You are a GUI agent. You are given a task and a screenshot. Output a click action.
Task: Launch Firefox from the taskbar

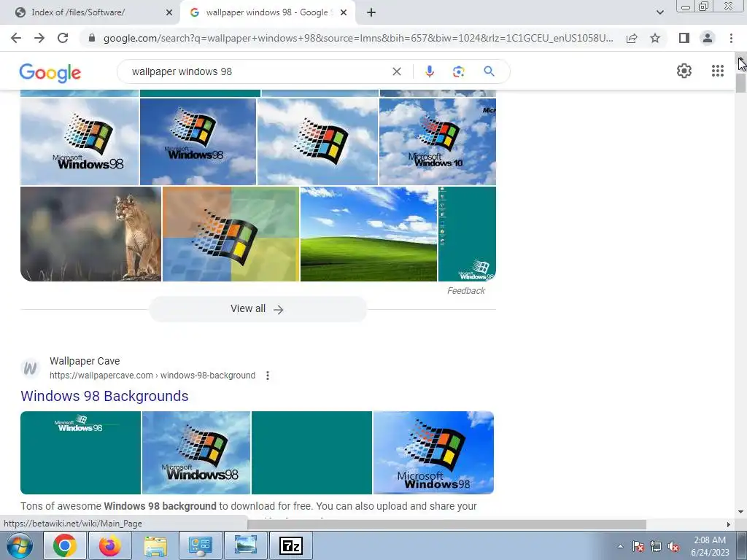110,545
